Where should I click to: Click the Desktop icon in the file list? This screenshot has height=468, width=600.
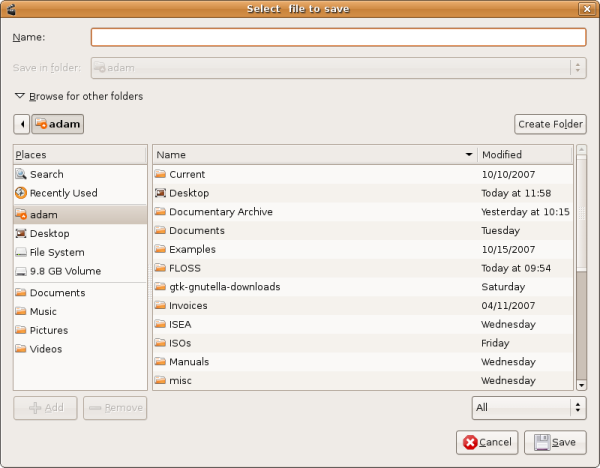(160, 193)
